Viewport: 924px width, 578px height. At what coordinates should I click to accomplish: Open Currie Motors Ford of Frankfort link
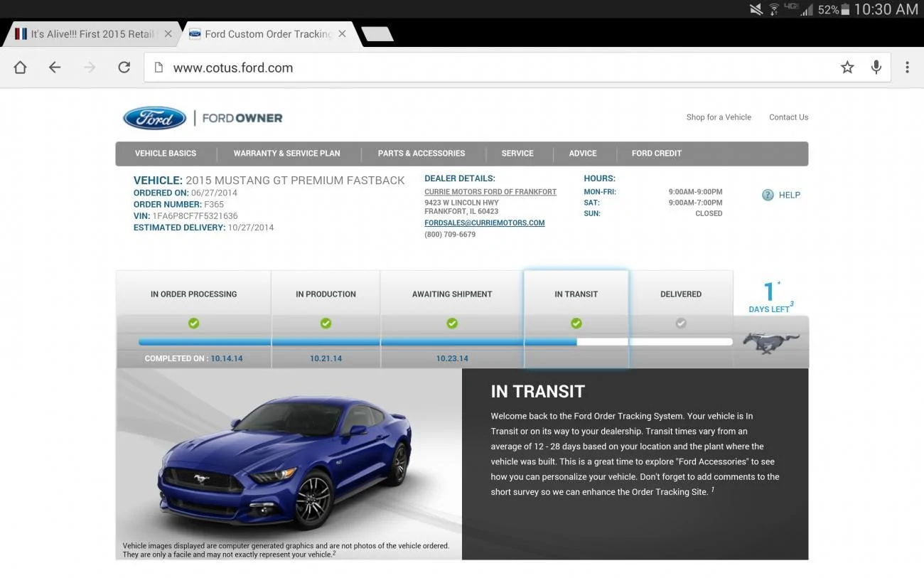tap(490, 192)
